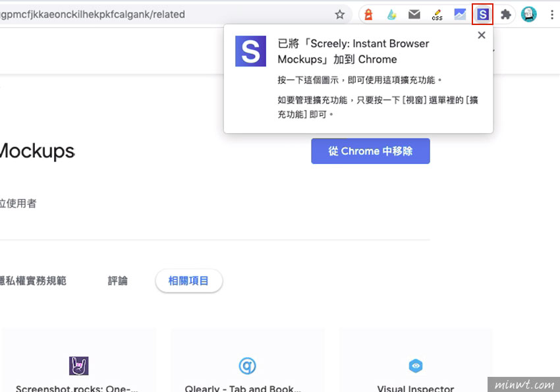Click the popup line 按一下這個圖示

(360, 80)
